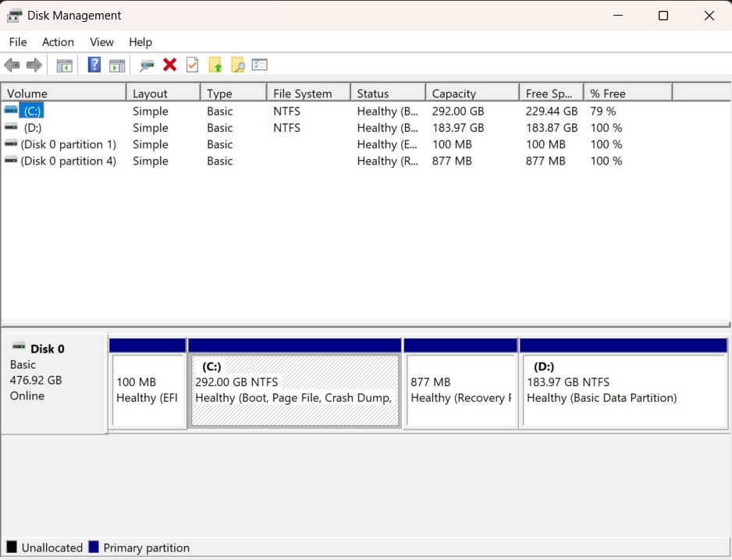Screen dimensions: 732x560
Task: Open the View menu
Action: click(x=101, y=42)
